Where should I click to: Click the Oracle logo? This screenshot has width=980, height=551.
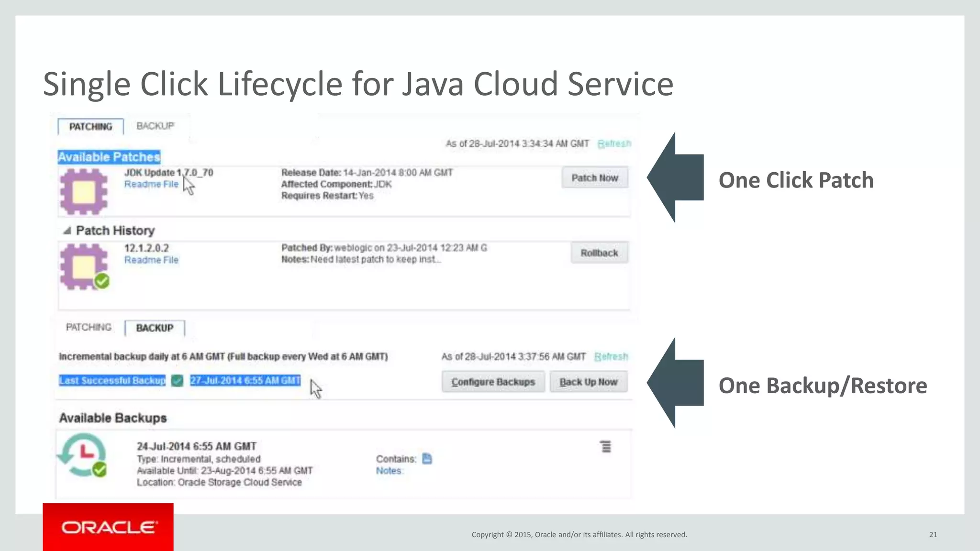tap(108, 527)
